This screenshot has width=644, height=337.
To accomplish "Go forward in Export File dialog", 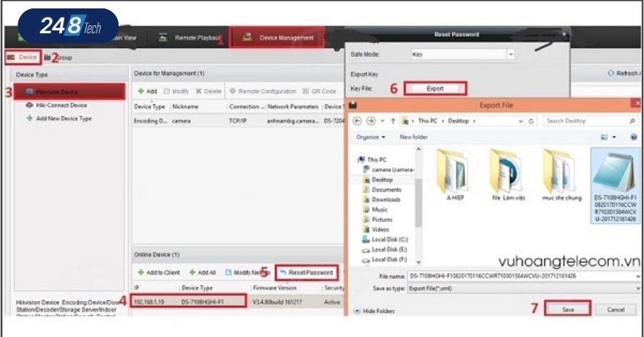I will coord(370,121).
